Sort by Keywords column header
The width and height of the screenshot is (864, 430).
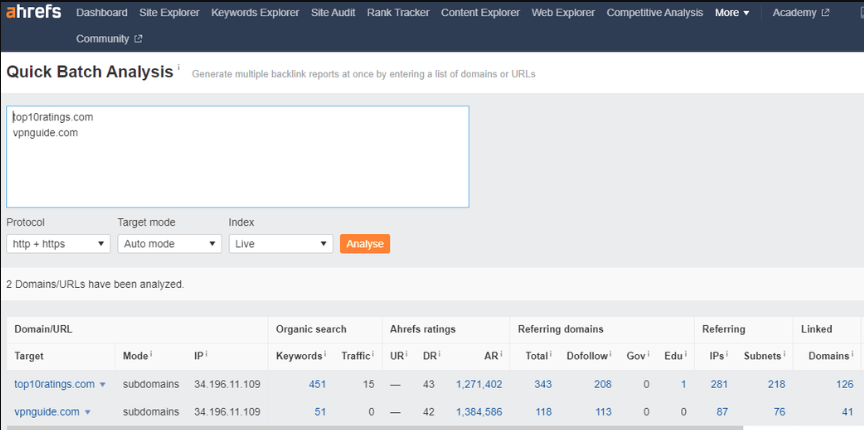click(299, 356)
